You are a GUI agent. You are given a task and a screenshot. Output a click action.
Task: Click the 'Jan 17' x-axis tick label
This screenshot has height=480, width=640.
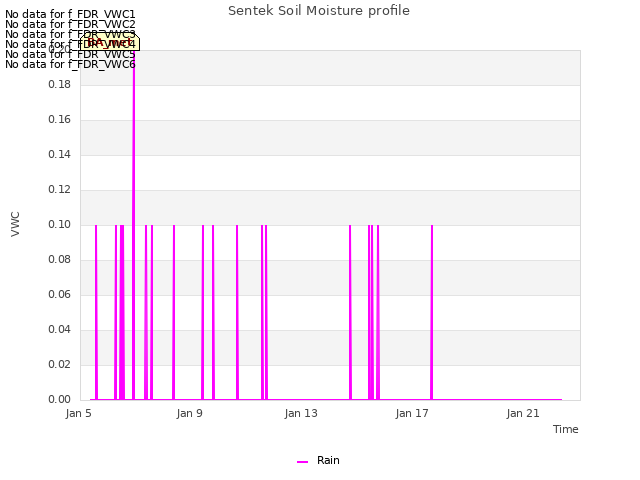[x=412, y=413]
